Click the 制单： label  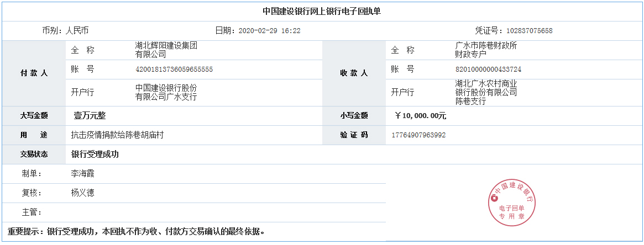tap(32, 174)
